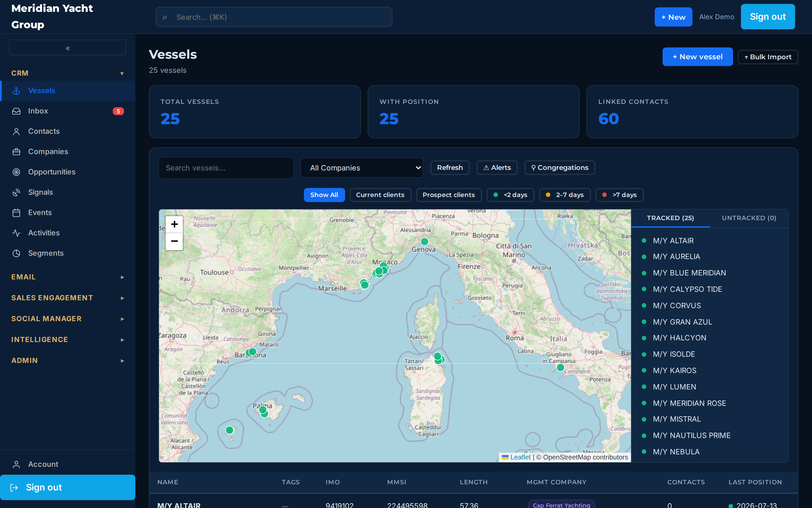Viewport: 812px width, 508px height.
Task: Click the Signals radar icon
Action: pyautogui.click(x=16, y=192)
